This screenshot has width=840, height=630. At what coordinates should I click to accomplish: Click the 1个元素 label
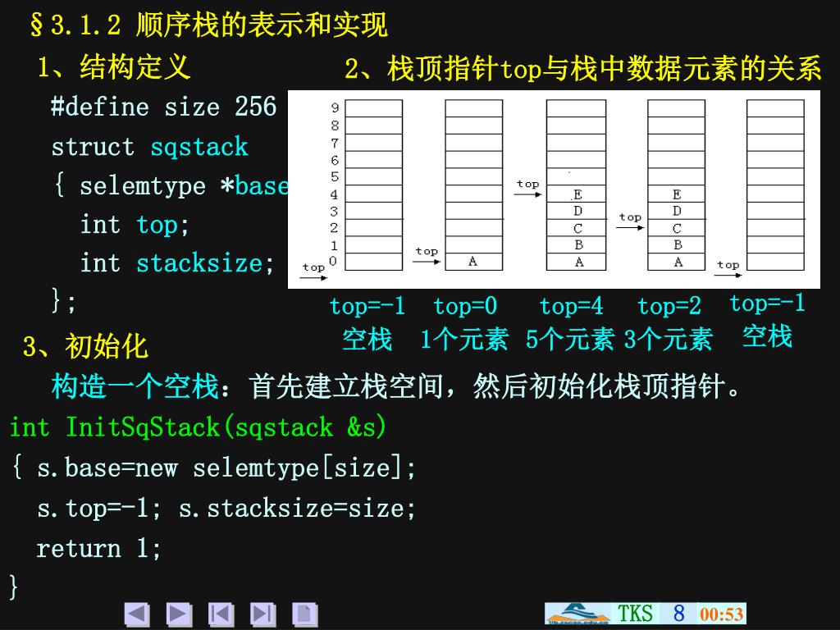tap(463, 340)
